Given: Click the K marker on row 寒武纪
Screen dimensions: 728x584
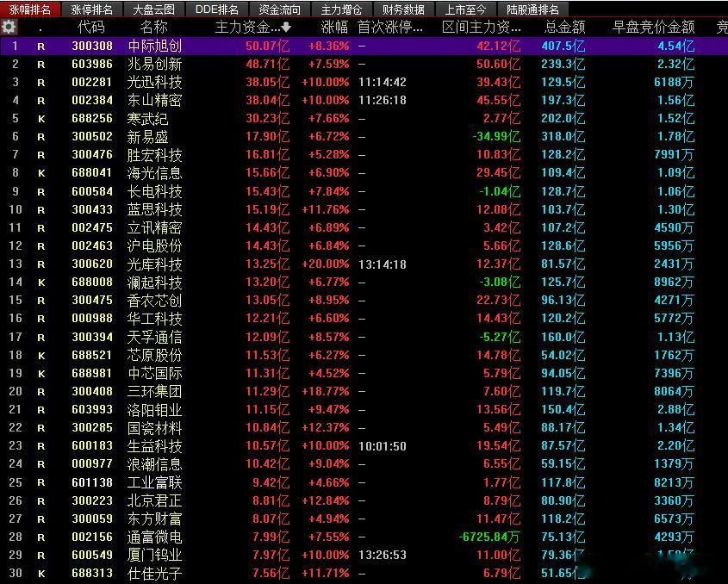Looking at the screenshot, I should (41, 119).
